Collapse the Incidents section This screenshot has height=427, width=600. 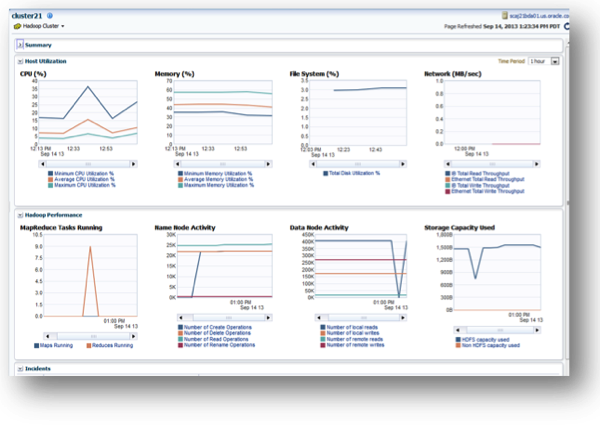pos(20,369)
